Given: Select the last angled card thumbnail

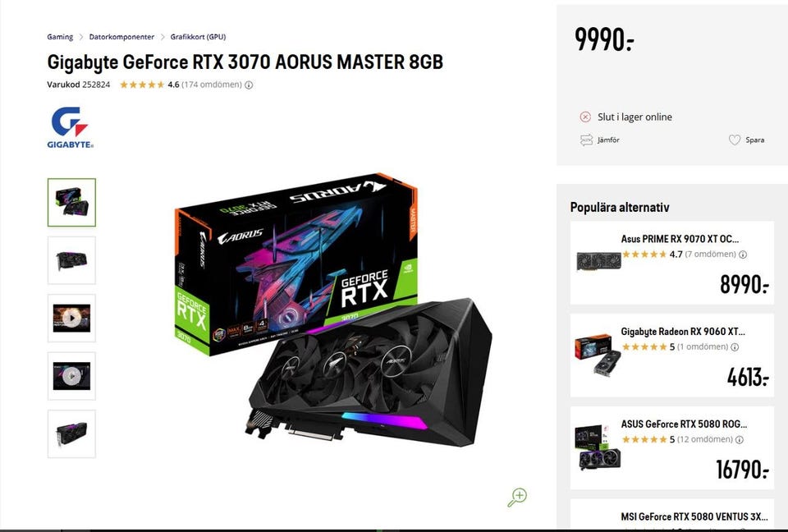Looking at the screenshot, I should [71, 434].
